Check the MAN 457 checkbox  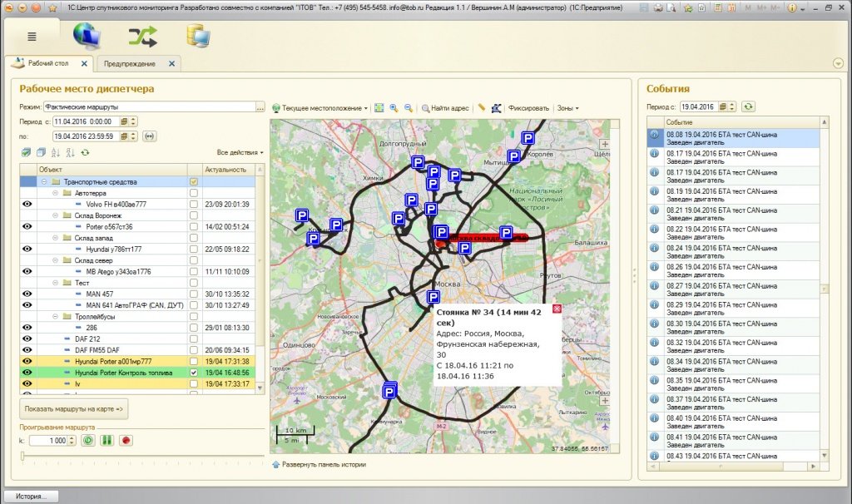pyautogui.click(x=193, y=294)
